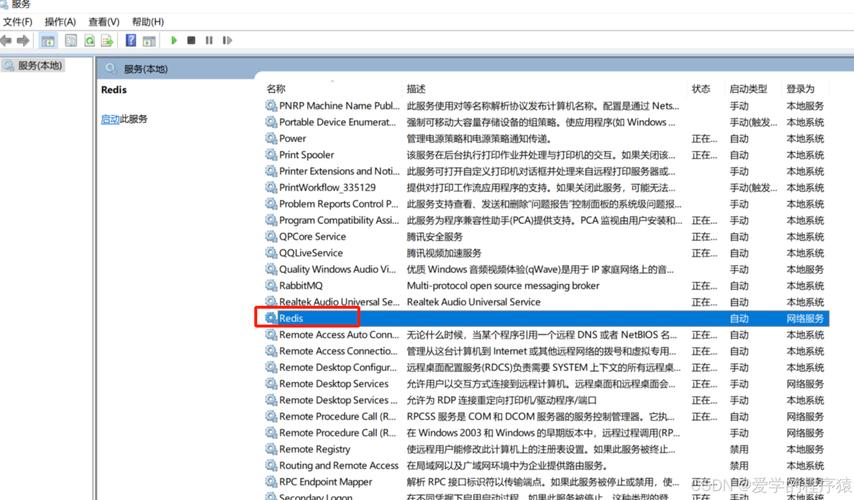Sort by the 登录为 column header

(x=801, y=89)
